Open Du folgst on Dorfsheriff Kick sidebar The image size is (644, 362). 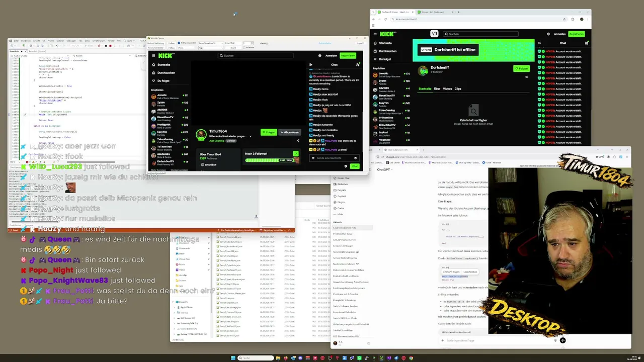(x=382, y=59)
